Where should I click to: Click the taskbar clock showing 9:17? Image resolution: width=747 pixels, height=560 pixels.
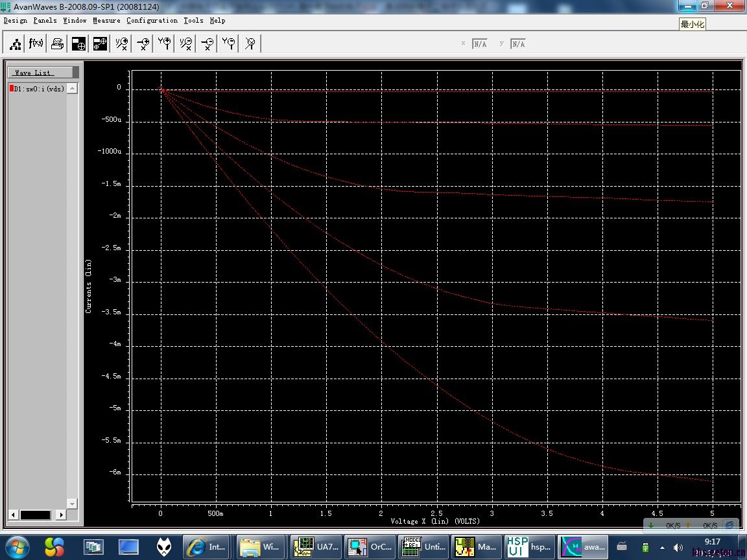[x=712, y=542]
